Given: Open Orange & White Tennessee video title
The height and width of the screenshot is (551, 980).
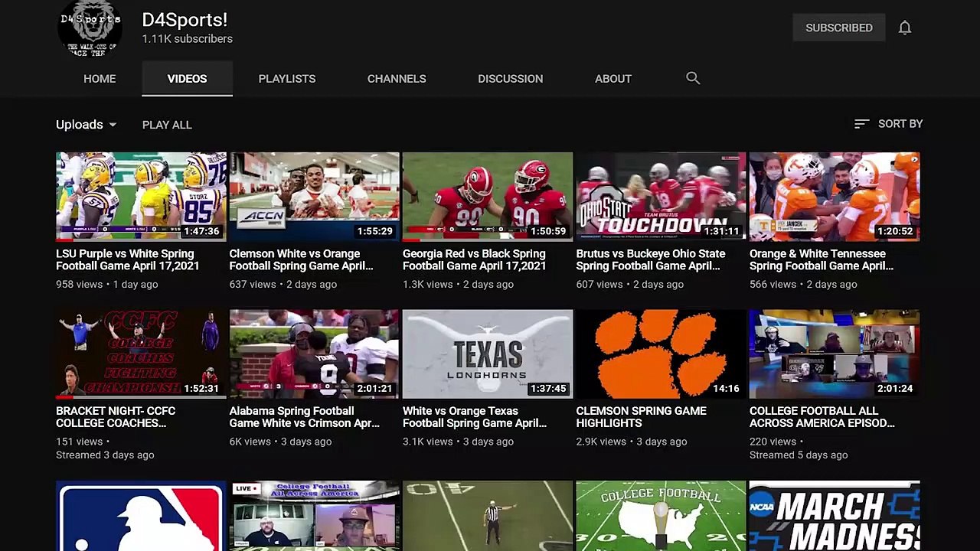Looking at the screenshot, I should (x=822, y=259).
